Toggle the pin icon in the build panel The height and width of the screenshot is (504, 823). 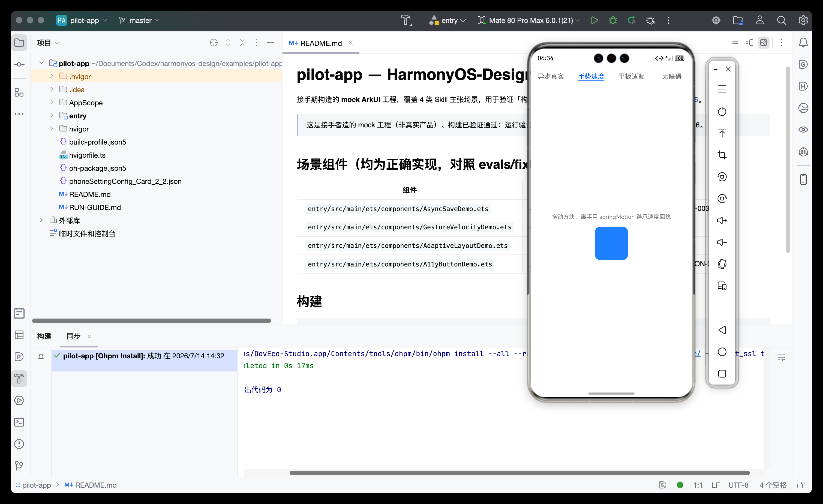pos(41,357)
